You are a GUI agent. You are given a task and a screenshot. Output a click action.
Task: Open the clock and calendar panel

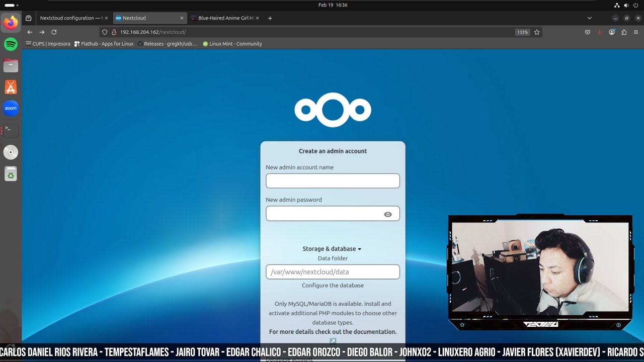point(333,5)
